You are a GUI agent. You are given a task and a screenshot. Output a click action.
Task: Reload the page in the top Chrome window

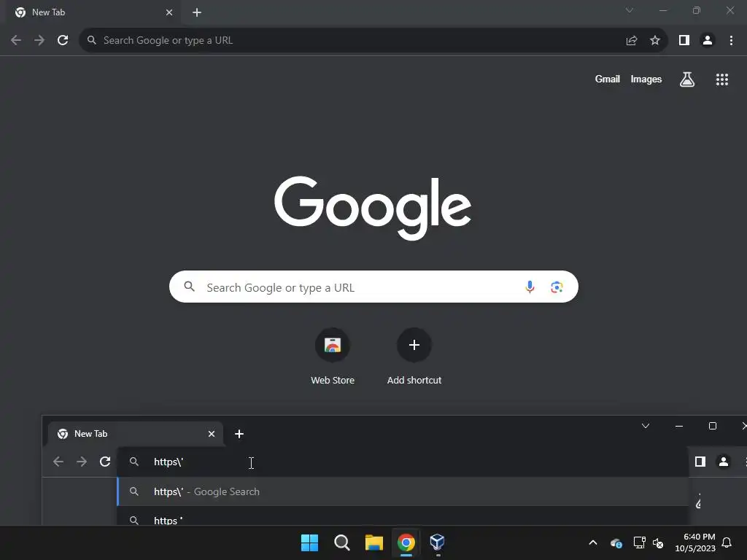click(63, 41)
